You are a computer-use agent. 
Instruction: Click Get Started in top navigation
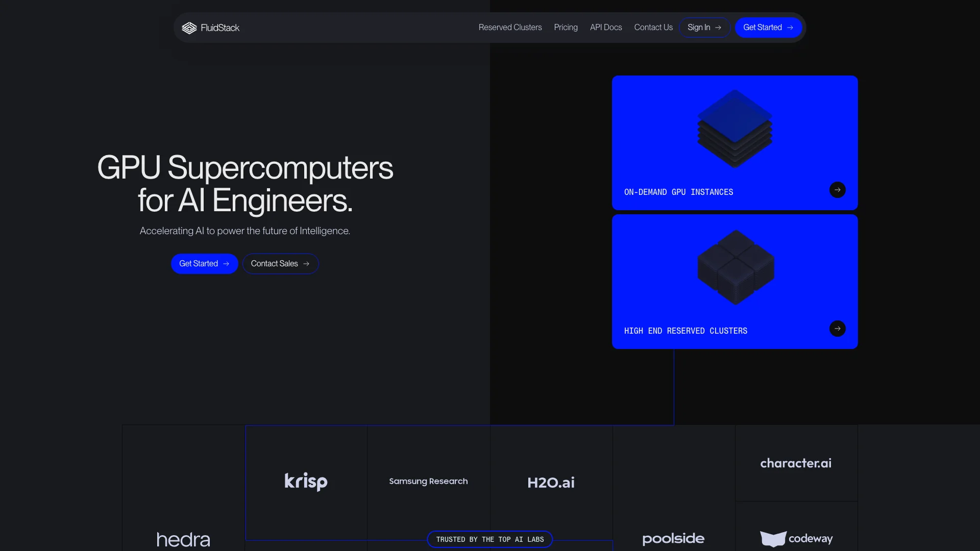pos(768,28)
